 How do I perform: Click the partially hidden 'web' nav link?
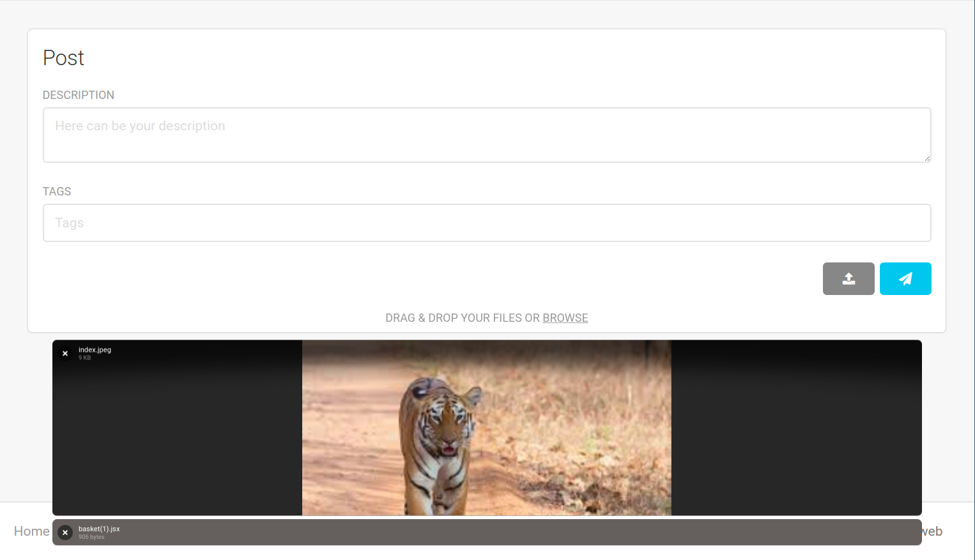(932, 531)
